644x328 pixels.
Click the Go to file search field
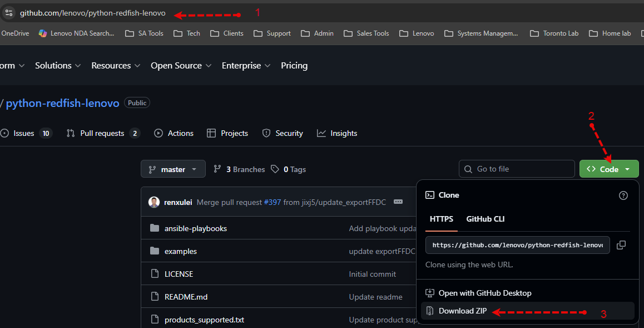516,169
